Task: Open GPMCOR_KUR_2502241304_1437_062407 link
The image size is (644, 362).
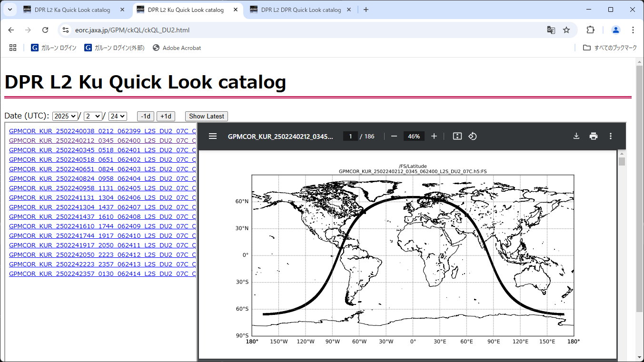Action: 102,207
